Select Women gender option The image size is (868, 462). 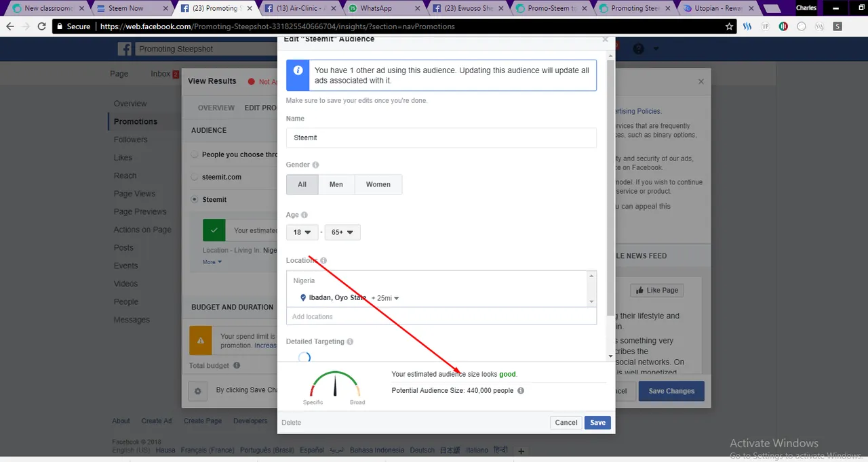[378, 184]
